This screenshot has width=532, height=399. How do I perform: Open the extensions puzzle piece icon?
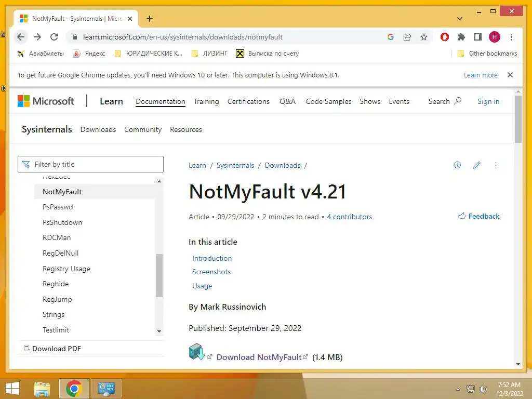click(461, 37)
